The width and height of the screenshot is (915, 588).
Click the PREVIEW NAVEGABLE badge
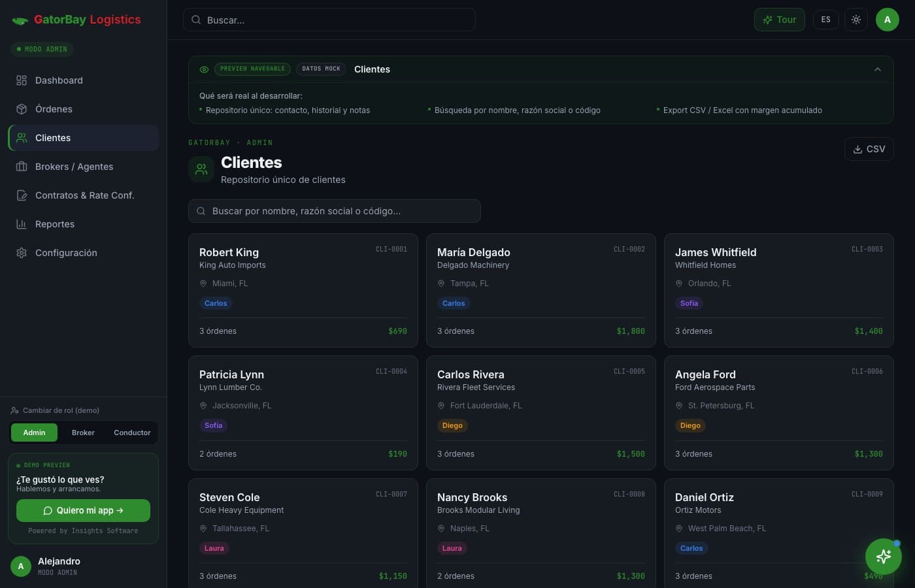point(252,69)
